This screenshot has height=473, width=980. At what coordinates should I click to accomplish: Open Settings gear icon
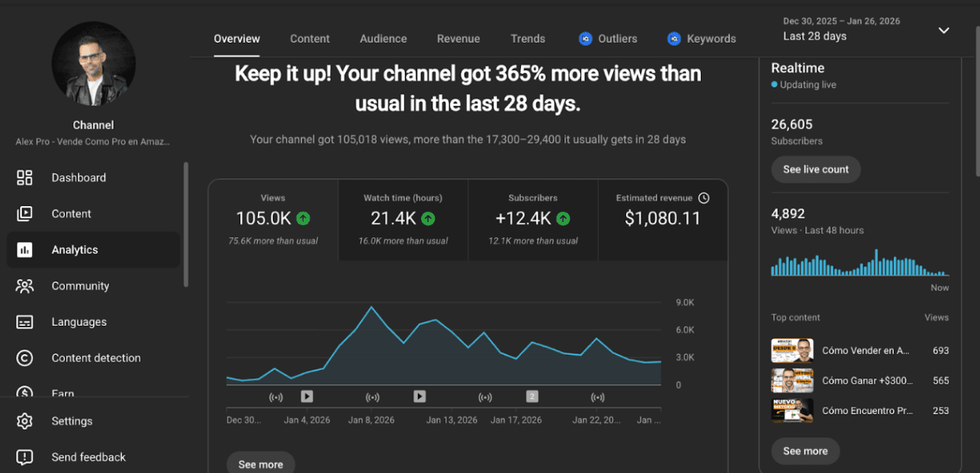point(24,421)
